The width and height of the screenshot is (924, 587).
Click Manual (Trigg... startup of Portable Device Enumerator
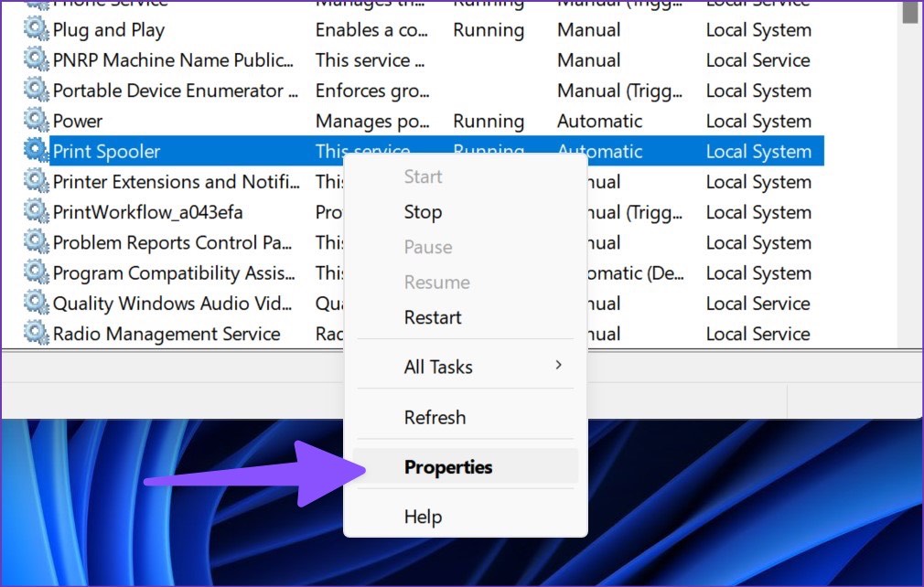(x=619, y=91)
